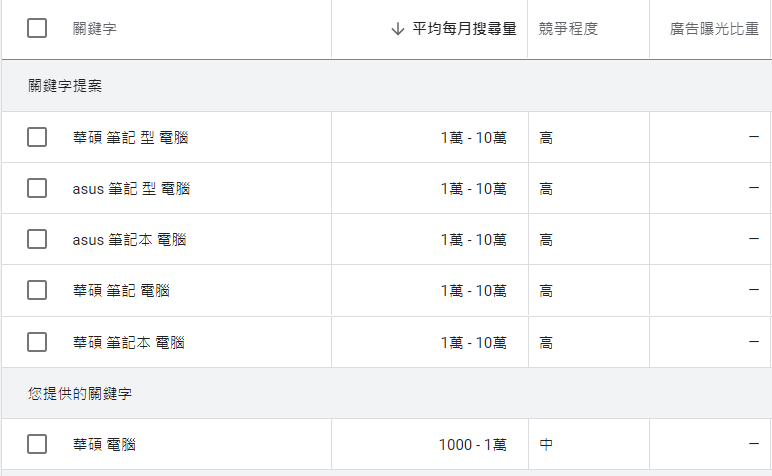Viewport: 772px width, 476px height.
Task: Select the asus 筆記 型 電腦 checkbox
Action: (x=37, y=188)
